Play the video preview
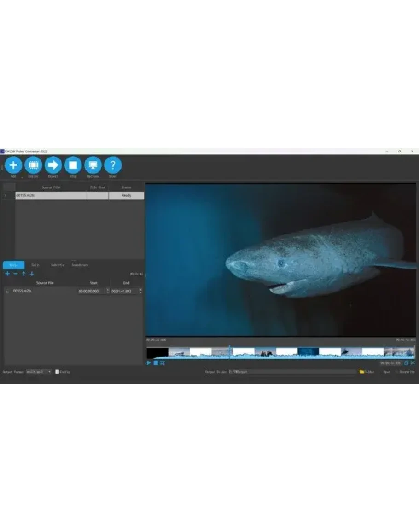 (149, 363)
